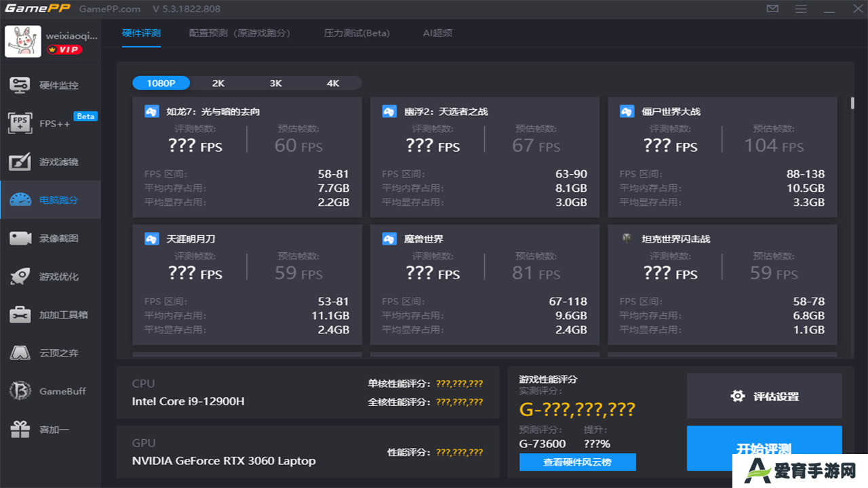The width and height of the screenshot is (868, 488).
Task: Click the game icon of 僵尸世界大战
Action: click(627, 111)
